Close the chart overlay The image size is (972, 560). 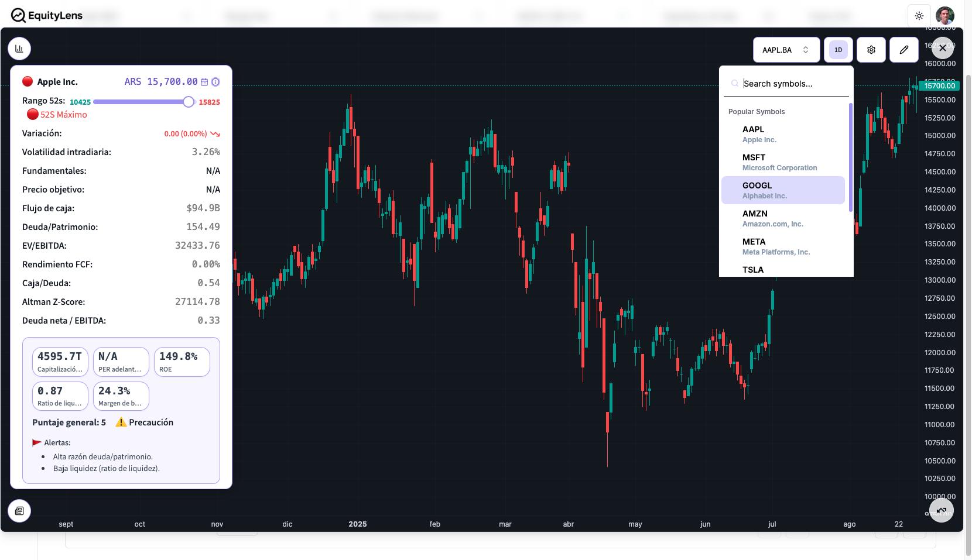click(943, 49)
